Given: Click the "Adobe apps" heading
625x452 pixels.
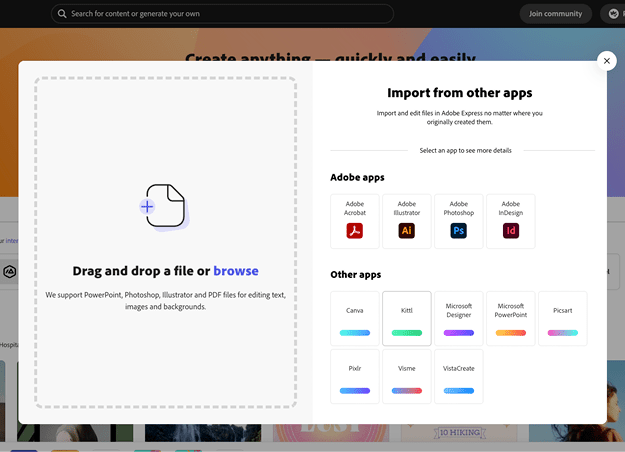Looking at the screenshot, I should [x=357, y=177].
